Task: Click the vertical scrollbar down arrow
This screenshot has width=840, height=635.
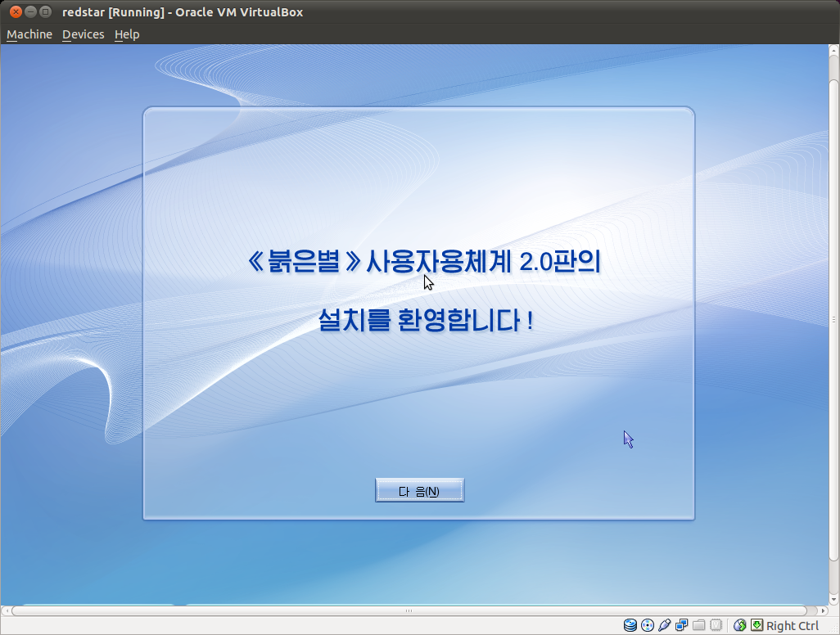Action: (x=833, y=600)
